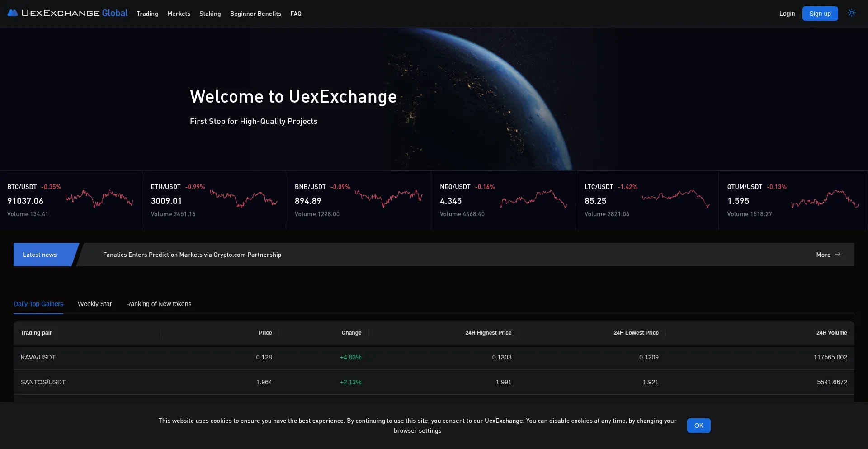Open the LTC/USDT sparkline chart
This screenshot has width=868, height=449.
click(675, 199)
